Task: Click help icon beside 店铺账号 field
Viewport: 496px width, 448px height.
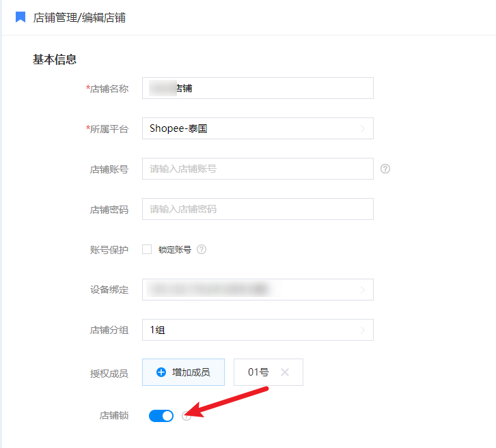Action: point(385,169)
